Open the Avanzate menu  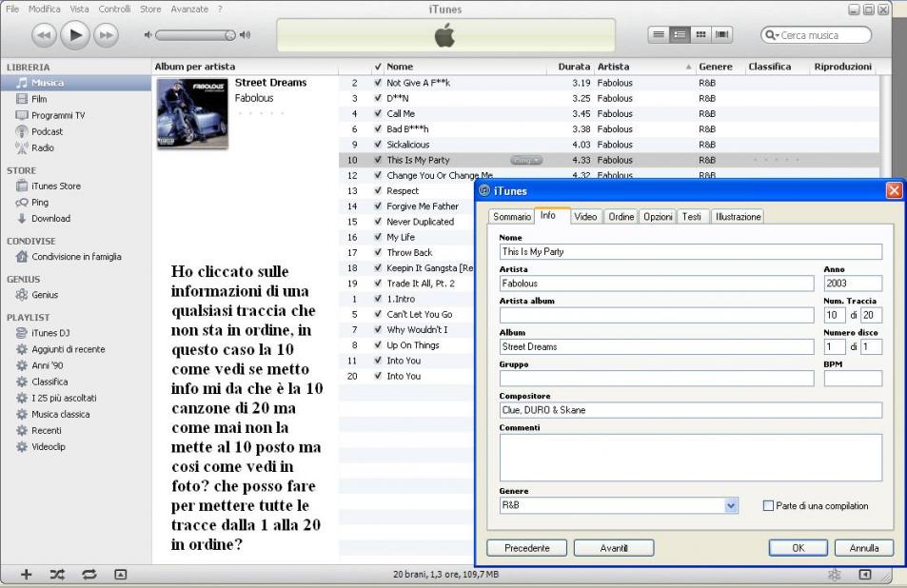point(189,9)
